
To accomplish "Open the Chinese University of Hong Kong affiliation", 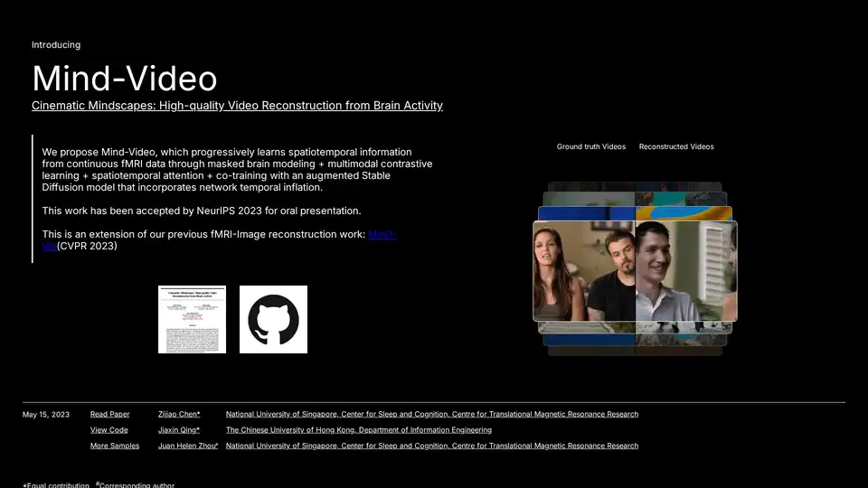I will click(358, 430).
